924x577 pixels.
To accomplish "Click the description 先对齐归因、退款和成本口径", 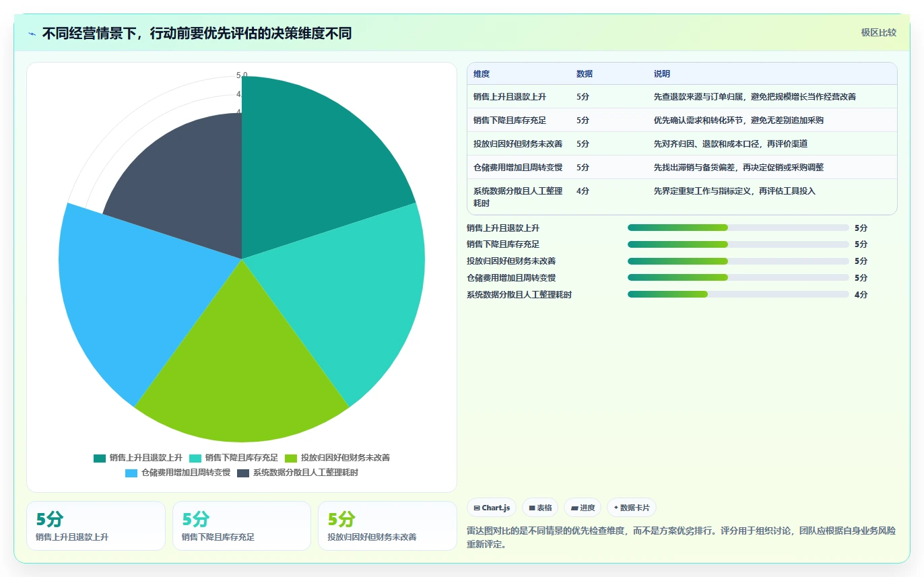I will pos(731,144).
